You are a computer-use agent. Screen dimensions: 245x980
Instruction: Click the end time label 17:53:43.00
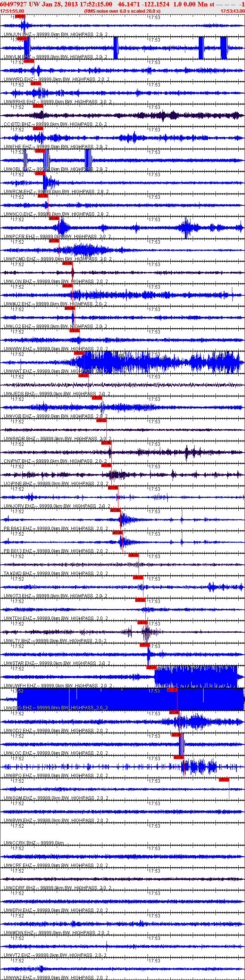[232, 11]
